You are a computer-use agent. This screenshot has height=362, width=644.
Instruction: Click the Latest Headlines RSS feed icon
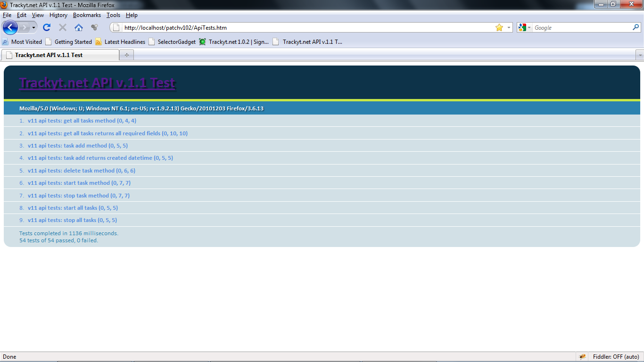99,41
